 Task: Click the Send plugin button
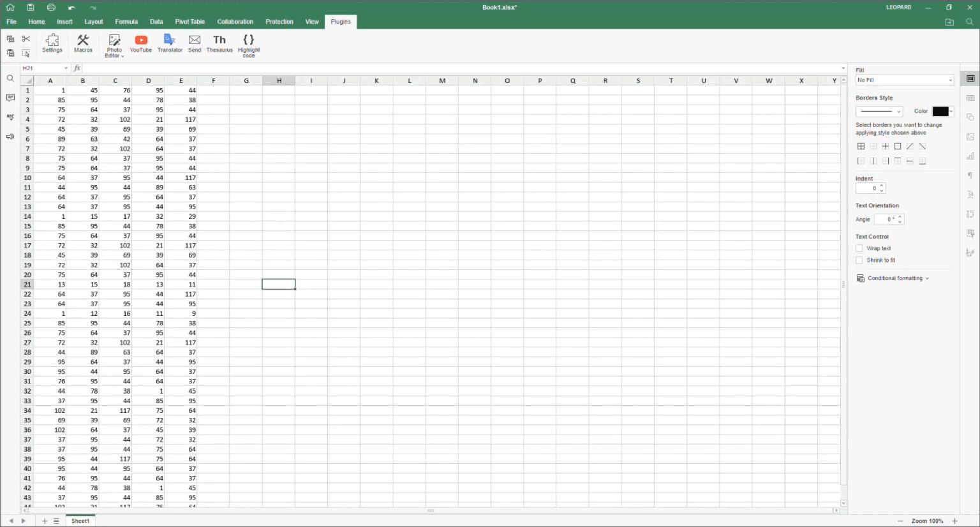(195, 45)
